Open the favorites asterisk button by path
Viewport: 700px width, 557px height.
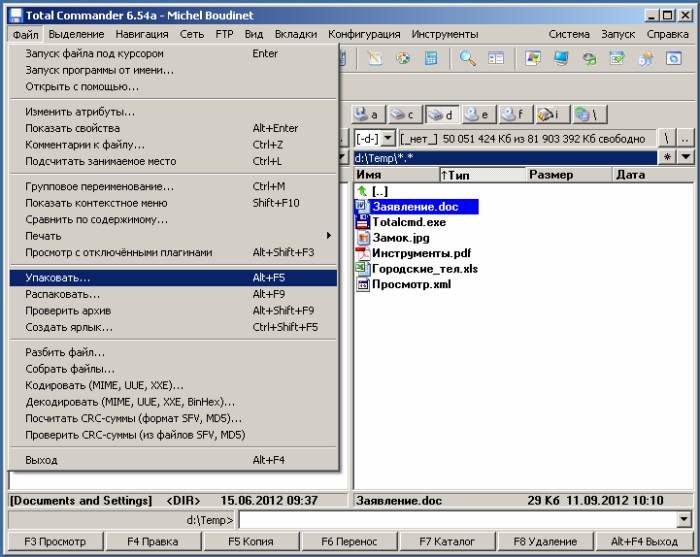667,157
